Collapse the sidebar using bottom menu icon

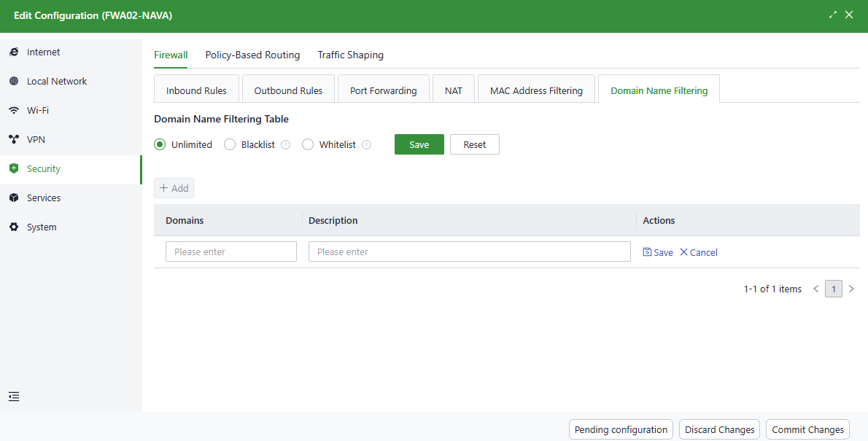coord(14,397)
